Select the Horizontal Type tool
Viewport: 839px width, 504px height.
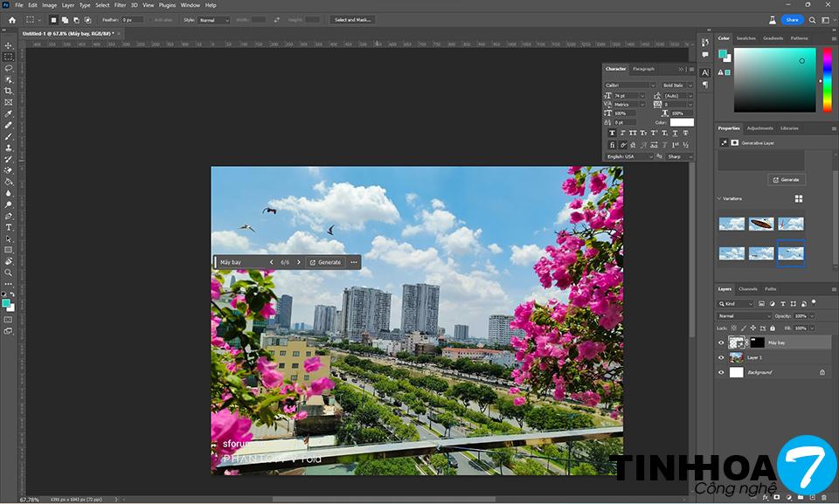[x=9, y=227]
